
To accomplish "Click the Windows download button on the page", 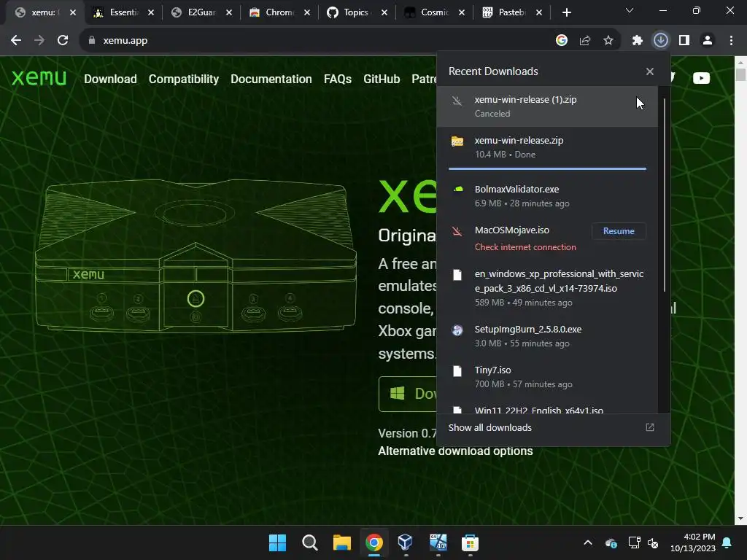I will [407, 394].
